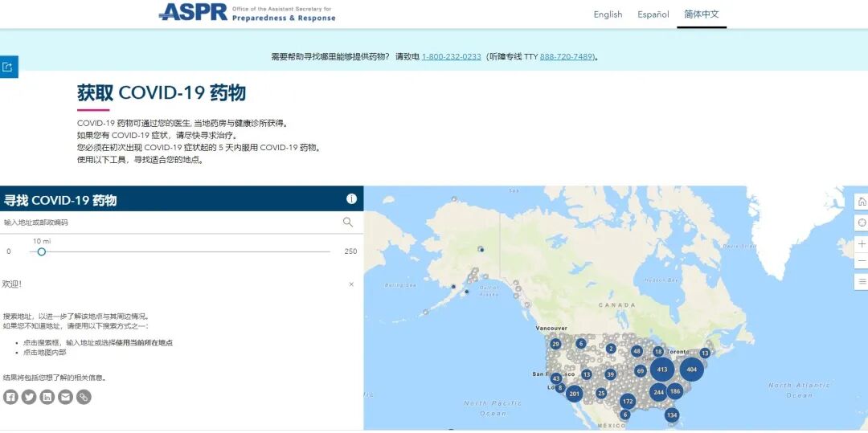The image size is (868, 433).
Task: Click the 69 location cluster
Action: [x=641, y=370]
